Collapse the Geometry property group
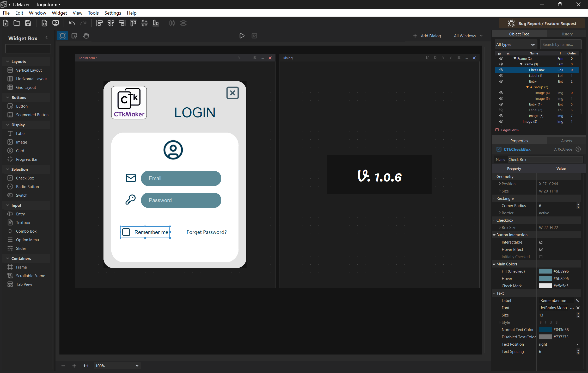The height and width of the screenshot is (373, 588). pyautogui.click(x=494, y=177)
